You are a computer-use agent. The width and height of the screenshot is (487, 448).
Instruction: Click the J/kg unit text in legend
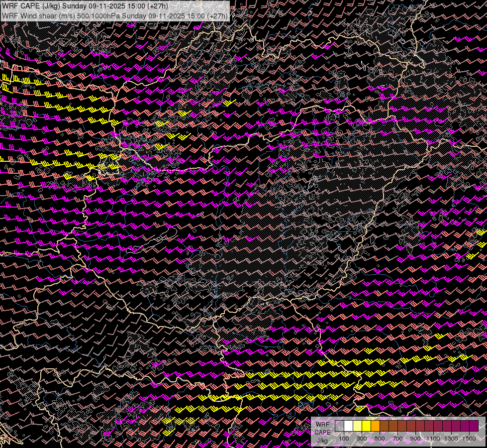pyautogui.click(x=322, y=440)
